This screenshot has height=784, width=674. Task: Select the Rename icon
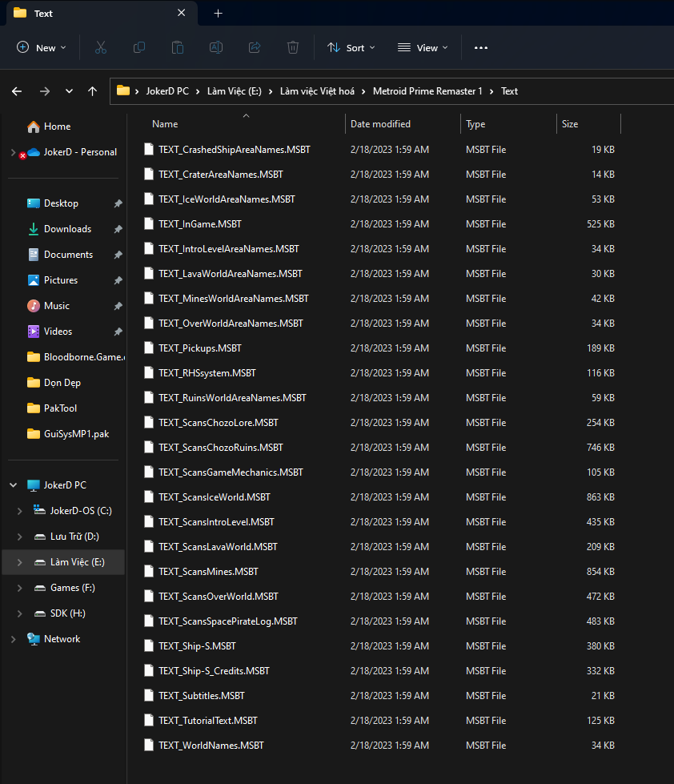tap(215, 47)
